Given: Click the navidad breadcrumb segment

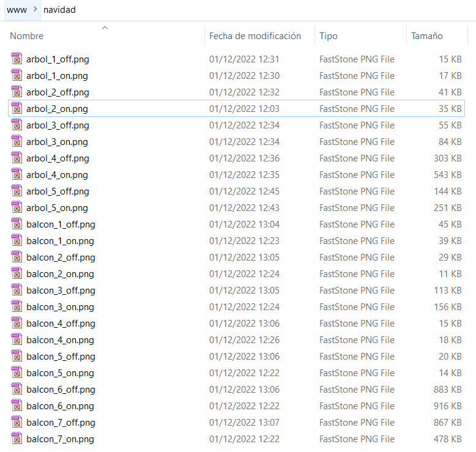Looking at the screenshot, I should (x=59, y=10).
